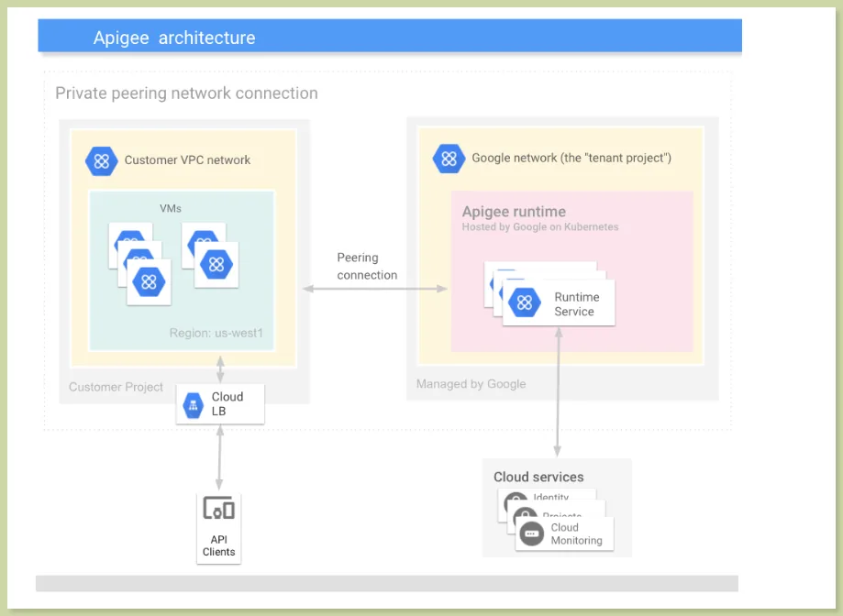Click the peering connection double arrow
The image size is (843, 616).
(375, 289)
